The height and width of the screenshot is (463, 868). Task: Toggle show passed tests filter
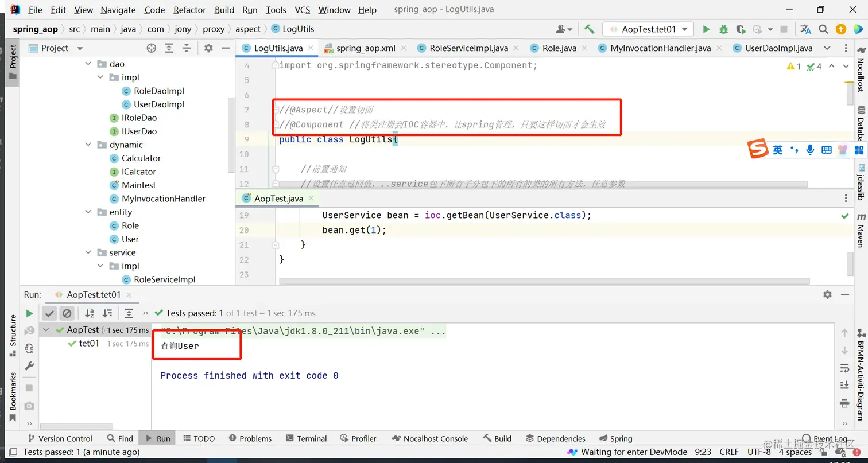tap(49, 313)
